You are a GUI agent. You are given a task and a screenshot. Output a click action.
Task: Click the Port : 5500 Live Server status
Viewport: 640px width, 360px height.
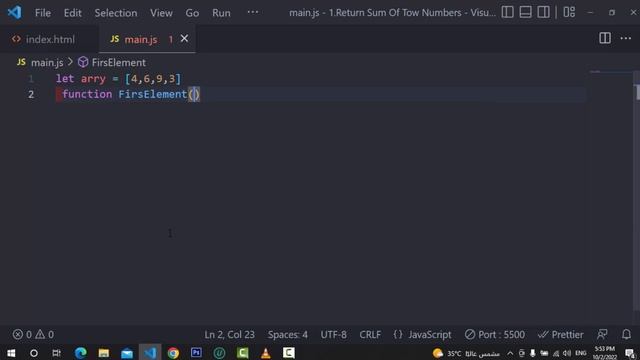(x=495, y=334)
